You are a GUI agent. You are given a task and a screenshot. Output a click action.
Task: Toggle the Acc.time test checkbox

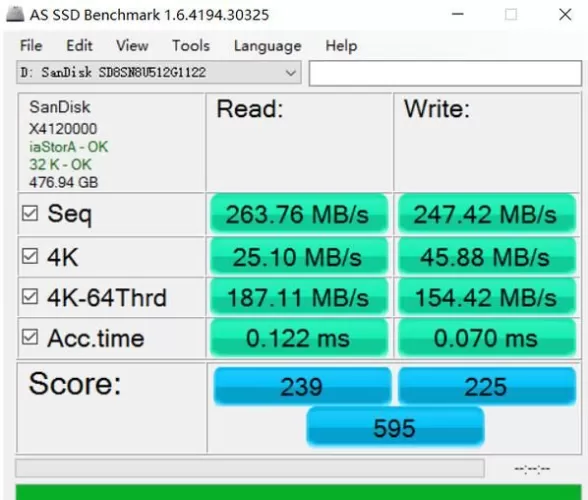pos(30,337)
